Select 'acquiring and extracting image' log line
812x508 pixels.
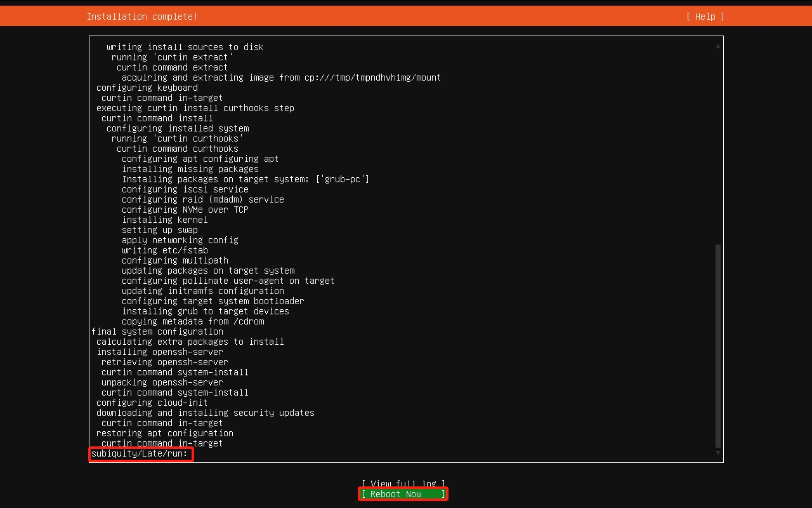click(x=282, y=77)
